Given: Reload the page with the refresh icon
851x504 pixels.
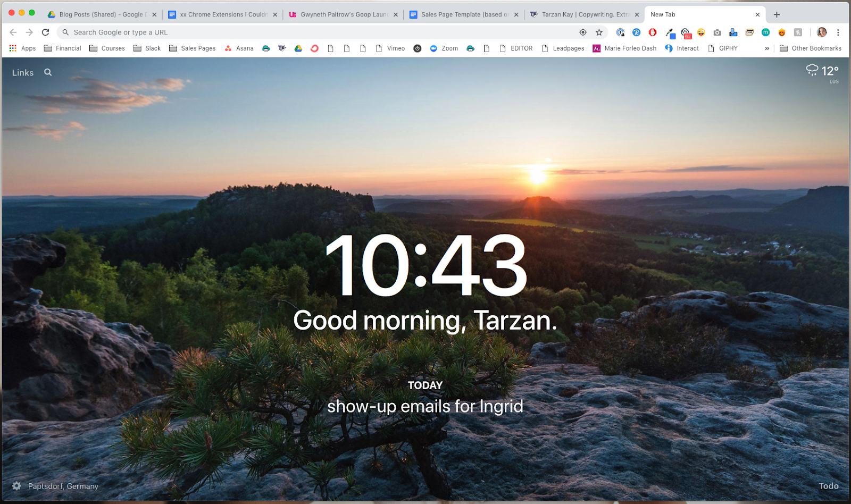Looking at the screenshot, I should click(x=46, y=32).
